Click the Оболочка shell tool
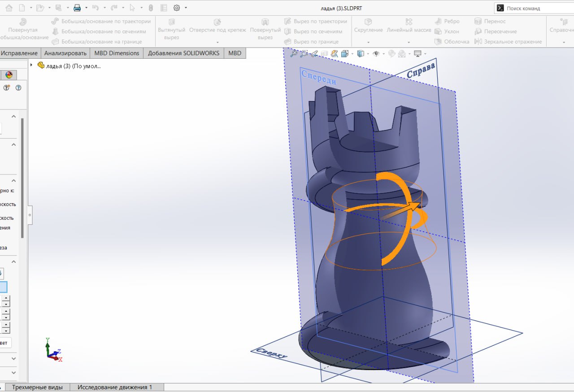This screenshot has height=392, width=574. [452, 42]
